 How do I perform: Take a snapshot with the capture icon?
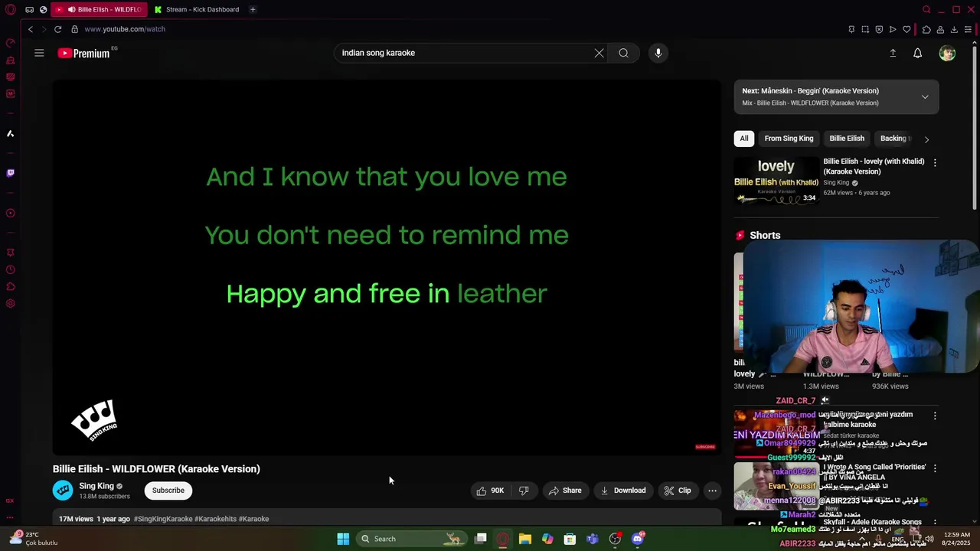865,29
